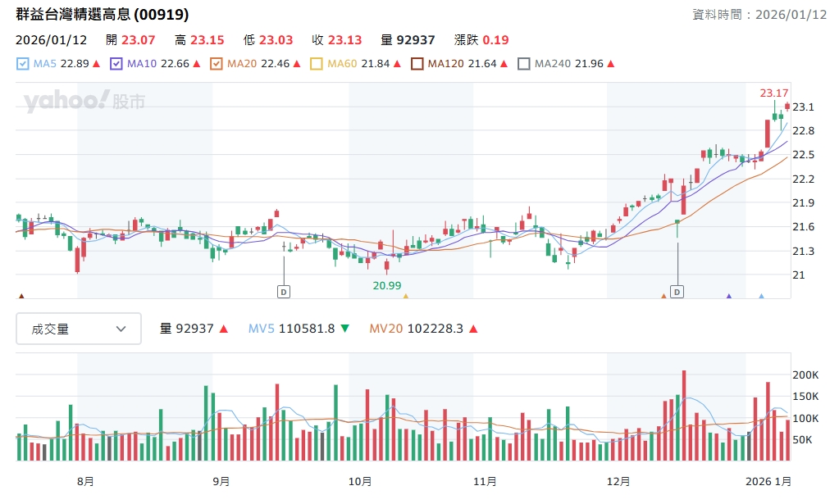Toggle the MA10 checkbox off
Screen dimensions: 839x504
coord(116,64)
